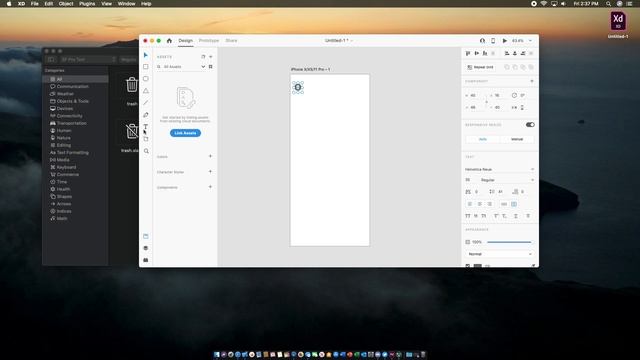
Task: Select the Ellipse tool
Action: pos(146,79)
